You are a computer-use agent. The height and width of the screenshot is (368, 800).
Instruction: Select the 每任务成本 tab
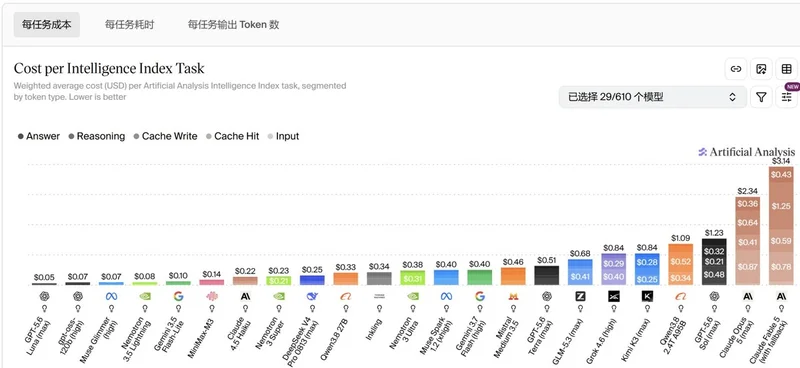pyautogui.click(x=46, y=24)
